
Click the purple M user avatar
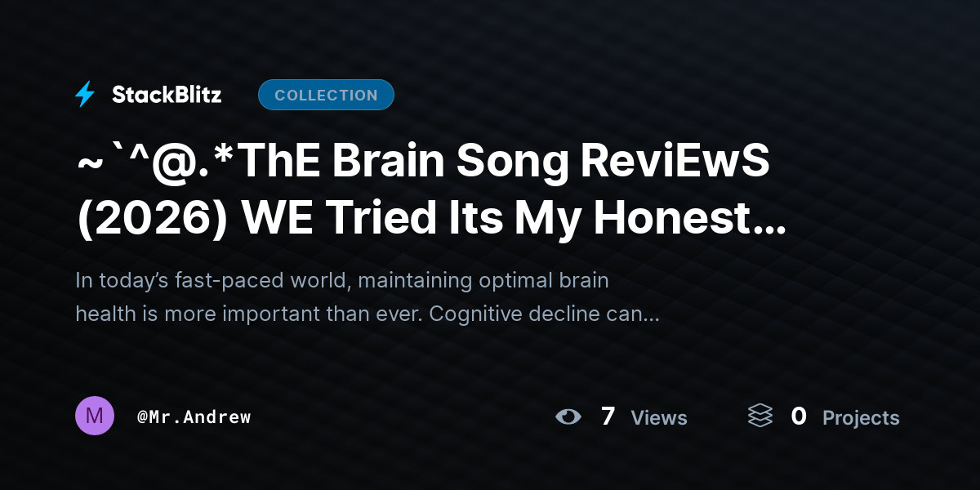[x=95, y=416]
